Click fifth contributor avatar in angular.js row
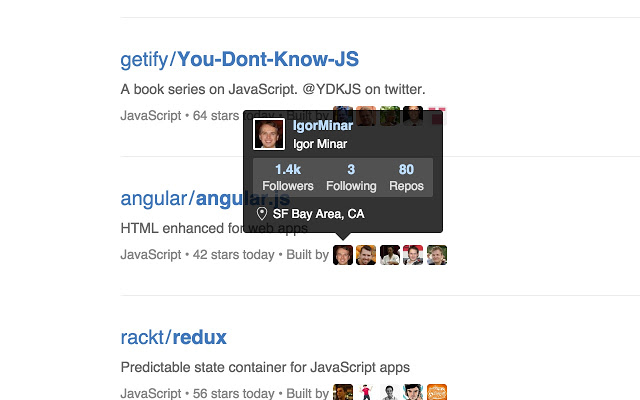Viewport: 640px width, 400px height. [437, 255]
